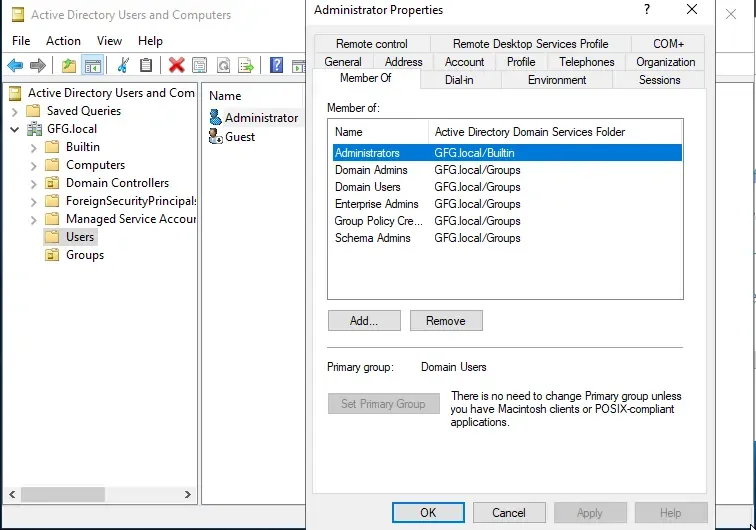Click the Administrator user icon
Viewport: 756px width, 530px height.
coord(216,117)
